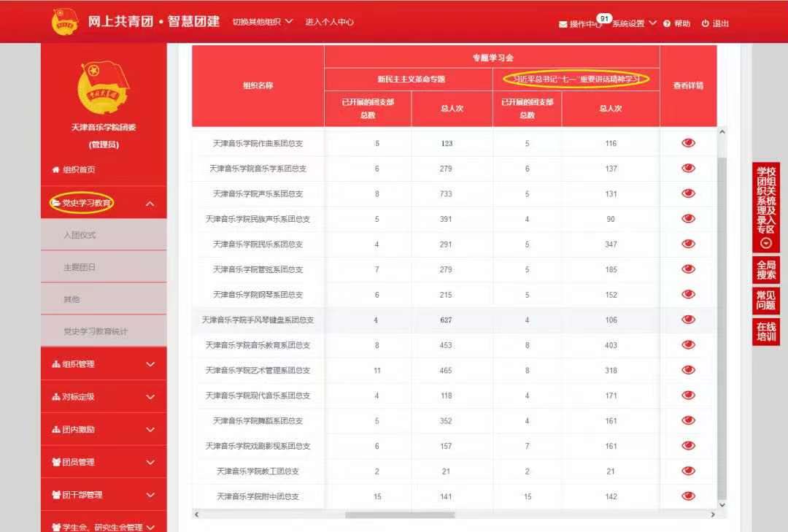Go to 进入个人中心
Screen dimensions: 788x532
(330, 22)
